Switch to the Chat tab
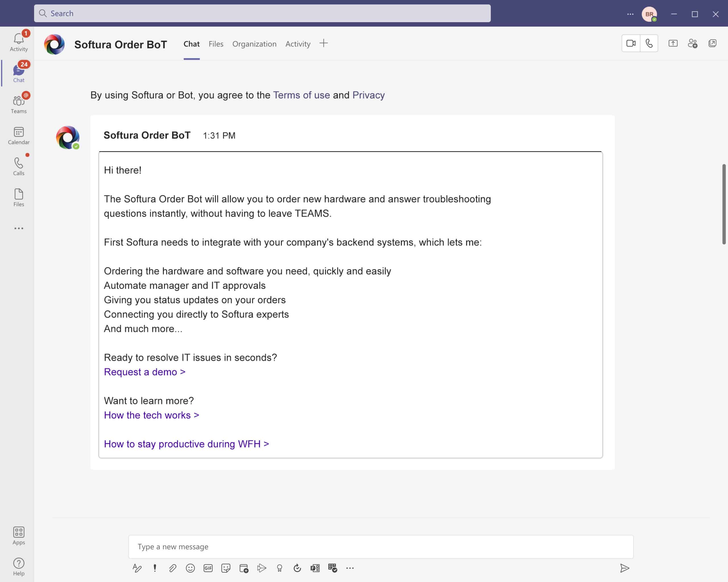The width and height of the screenshot is (728, 582). pos(191,44)
